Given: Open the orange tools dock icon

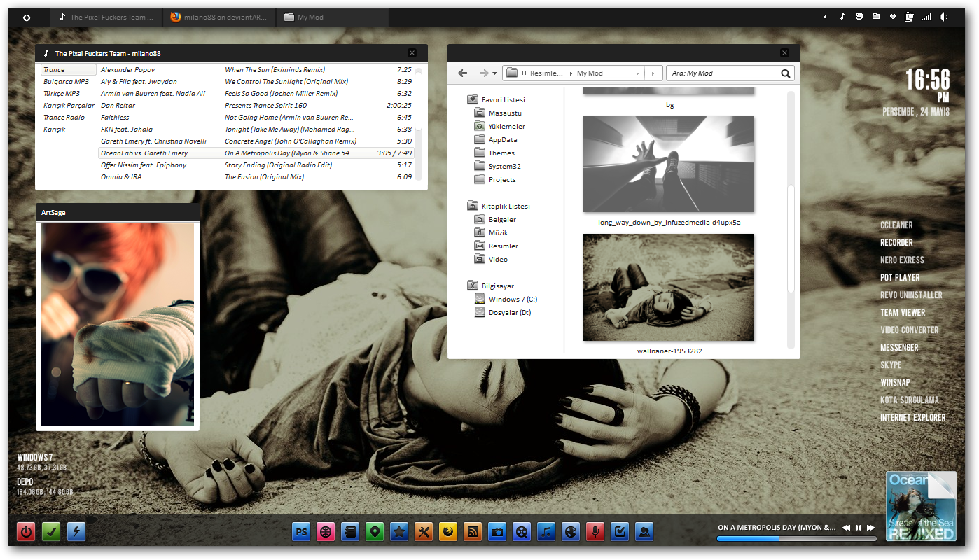Looking at the screenshot, I should pyautogui.click(x=424, y=532).
